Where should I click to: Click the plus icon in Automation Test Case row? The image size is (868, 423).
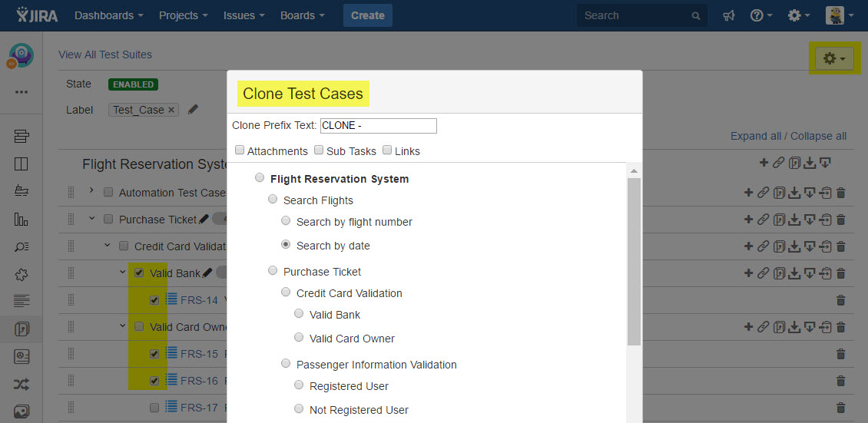tap(748, 193)
